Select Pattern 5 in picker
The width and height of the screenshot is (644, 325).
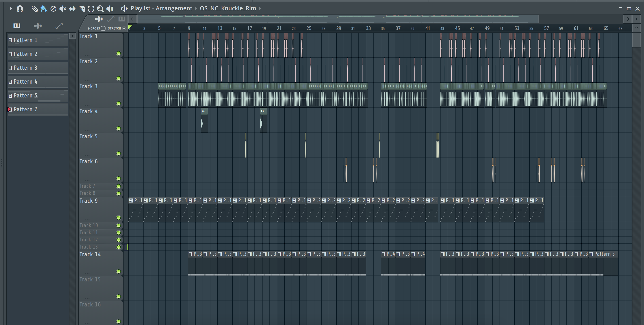(38, 96)
